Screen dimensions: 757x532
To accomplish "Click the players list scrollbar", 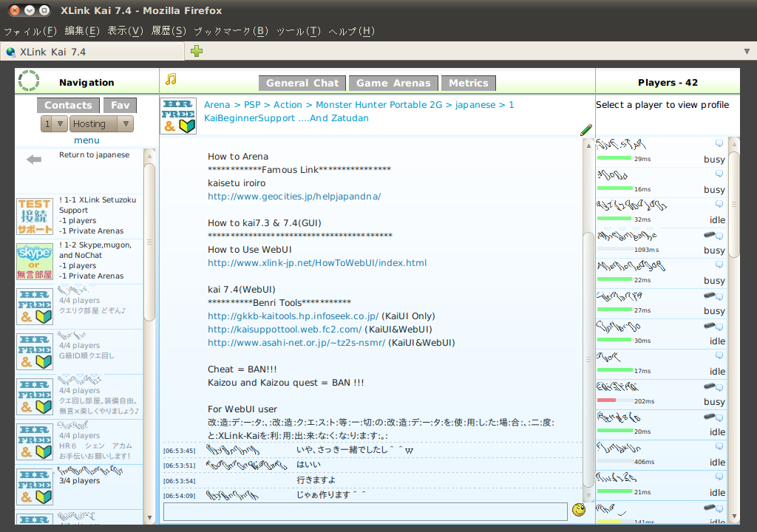I will 734,205.
